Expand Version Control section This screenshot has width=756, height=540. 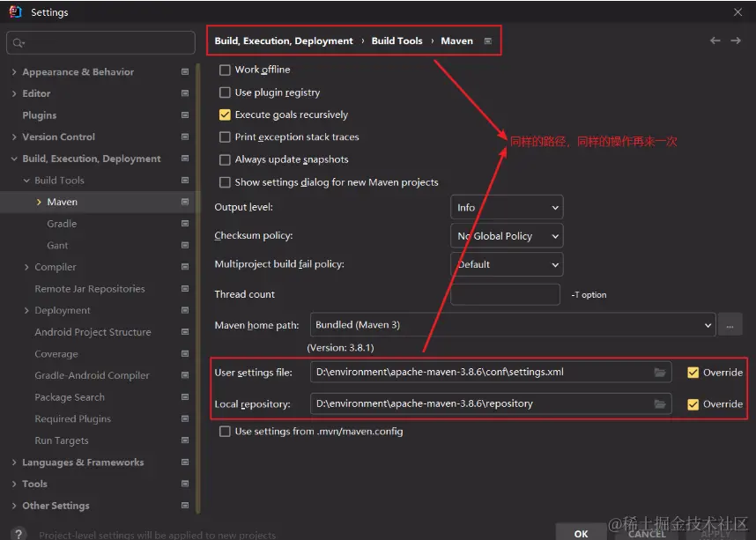pyautogui.click(x=14, y=137)
